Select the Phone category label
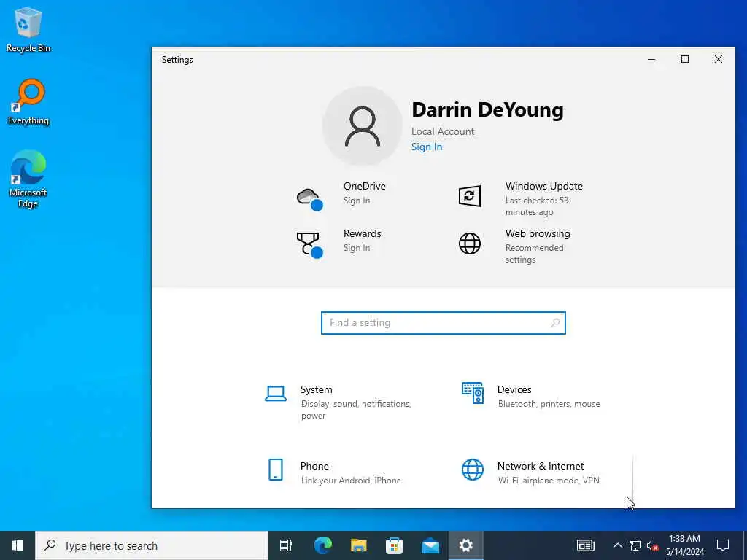 pos(314,466)
